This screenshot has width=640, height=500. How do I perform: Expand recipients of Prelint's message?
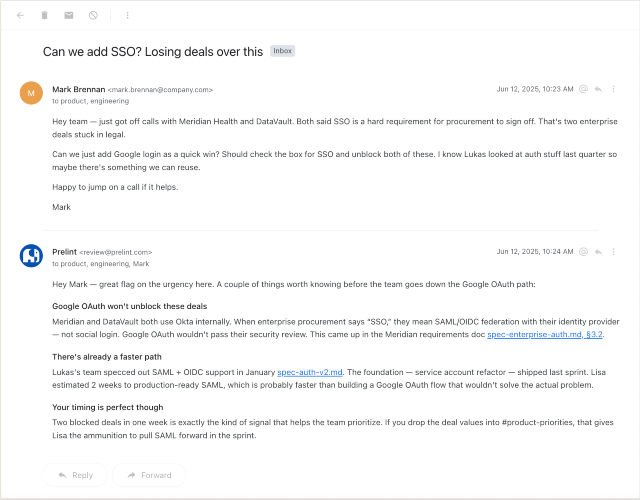(100, 264)
